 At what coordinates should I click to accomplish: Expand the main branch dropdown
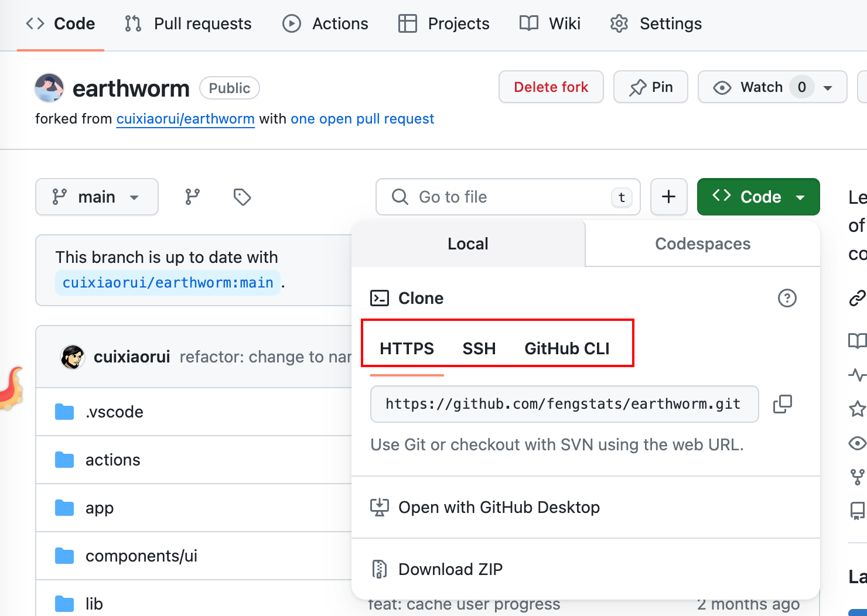pyautogui.click(x=97, y=197)
